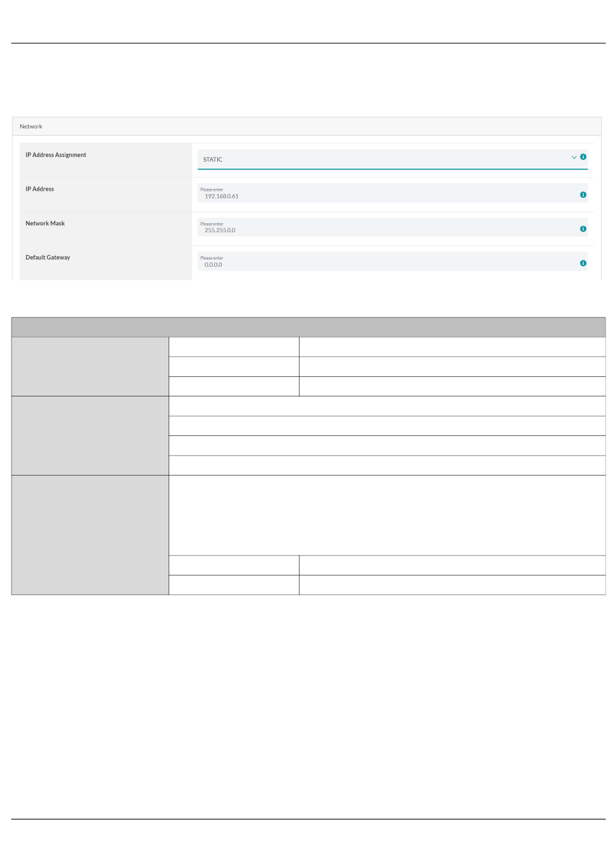Click the info icon in the Network Mask row
This screenshot has height=859, width=616.
583,229
